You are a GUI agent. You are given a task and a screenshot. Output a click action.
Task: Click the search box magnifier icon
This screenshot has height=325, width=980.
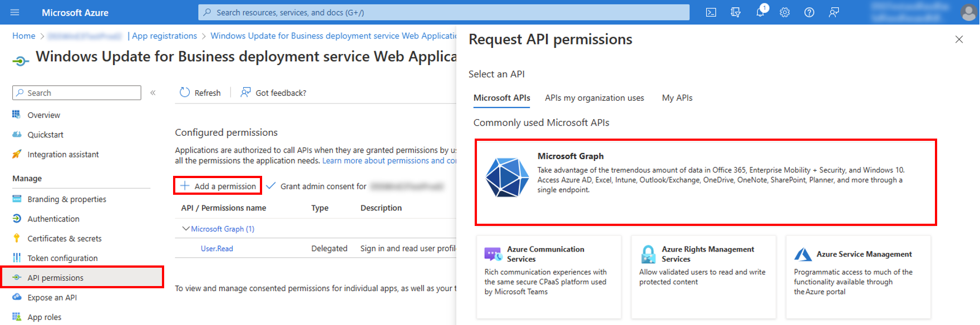(x=207, y=12)
